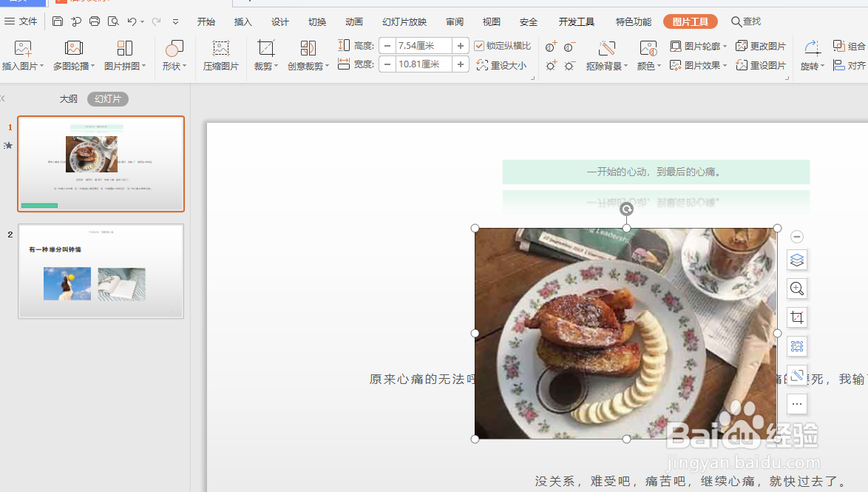Open quick access toolbar customize arrow

pyautogui.click(x=175, y=21)
